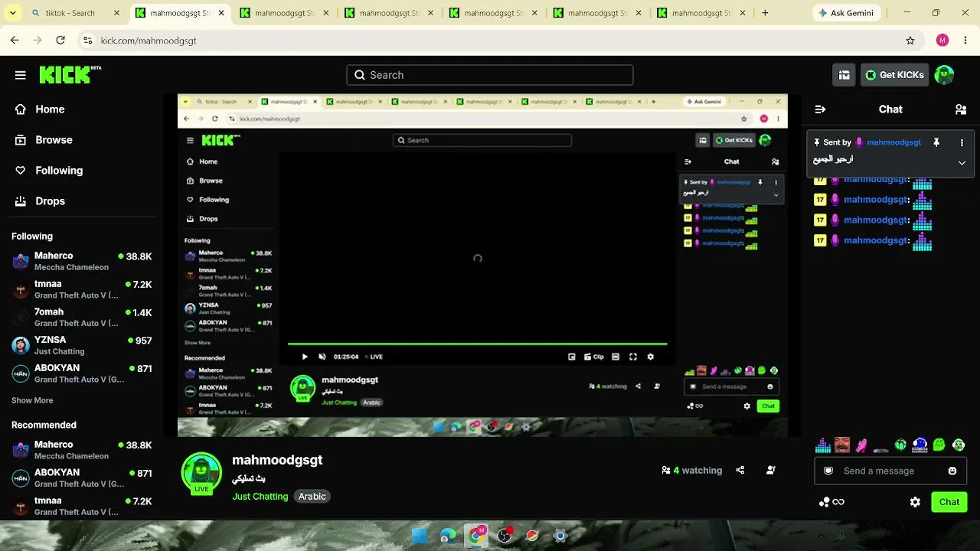Go back using the browser back arrow
The width and height of the screenshot is (980, 551).
tap(15, 41)
